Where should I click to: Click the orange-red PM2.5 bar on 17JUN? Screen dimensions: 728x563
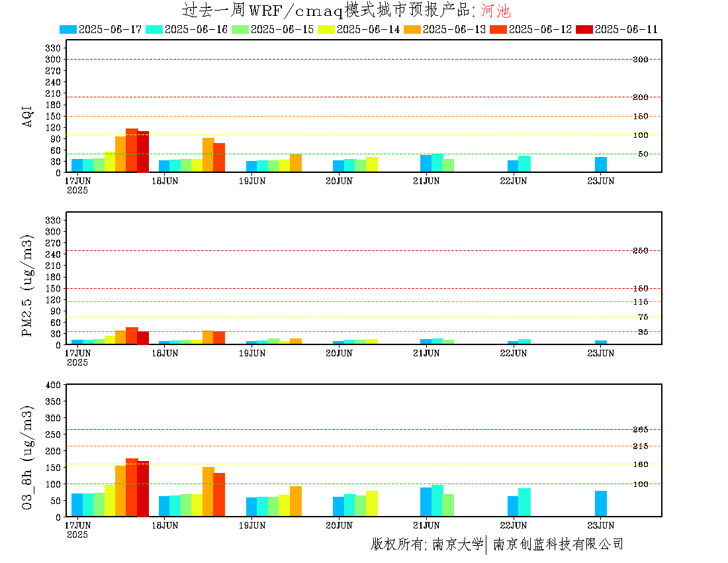click(132, 336)
